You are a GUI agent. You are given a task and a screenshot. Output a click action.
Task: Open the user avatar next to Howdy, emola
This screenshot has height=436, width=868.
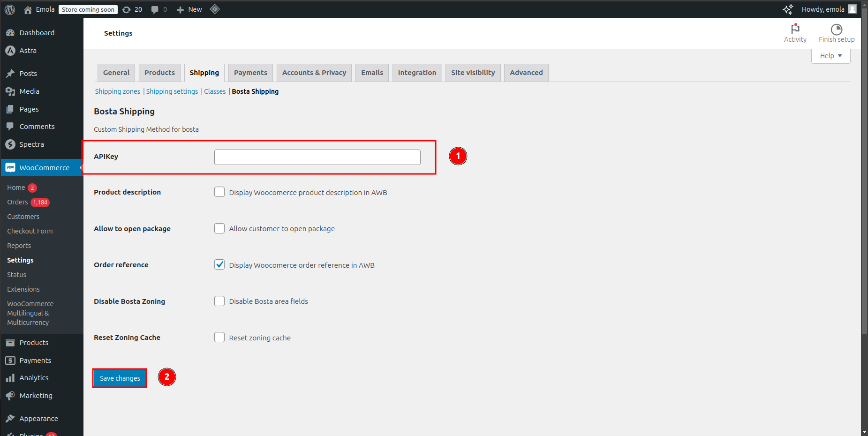pos(852,9)
